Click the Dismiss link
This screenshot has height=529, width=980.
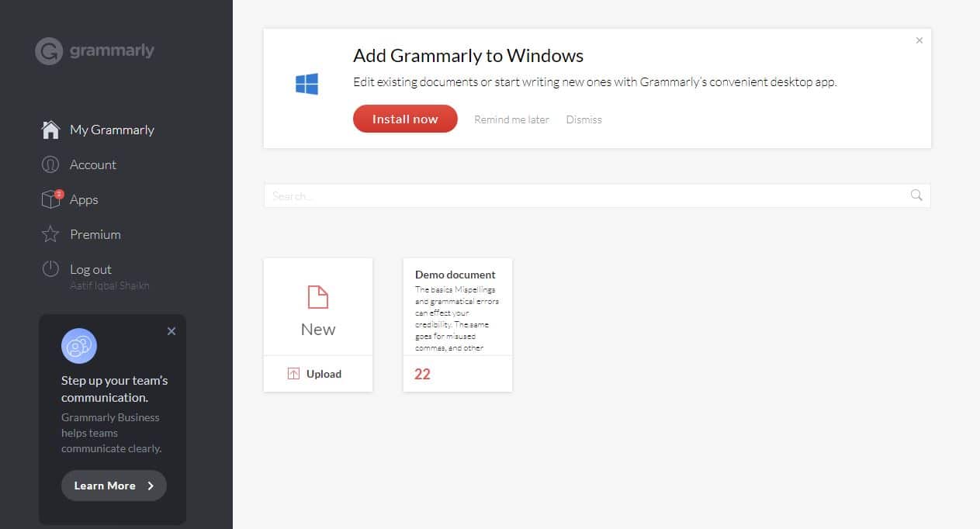pyautogui.click(x=583, y=119)
